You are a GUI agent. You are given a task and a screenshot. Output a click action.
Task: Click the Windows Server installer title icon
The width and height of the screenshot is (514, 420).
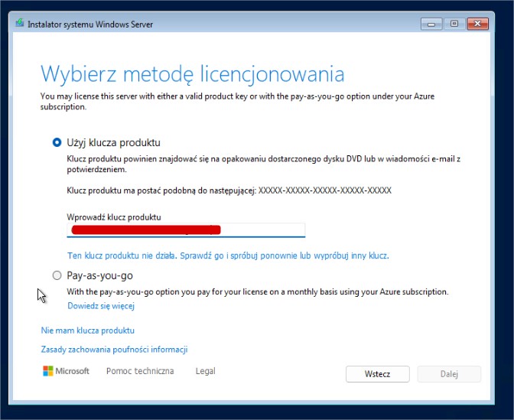point(20,23)
